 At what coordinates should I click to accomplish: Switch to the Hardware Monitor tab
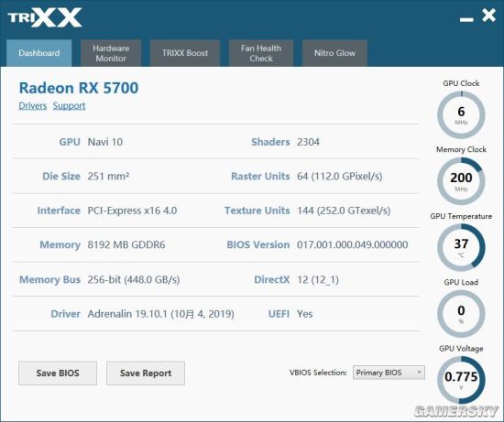111,53
